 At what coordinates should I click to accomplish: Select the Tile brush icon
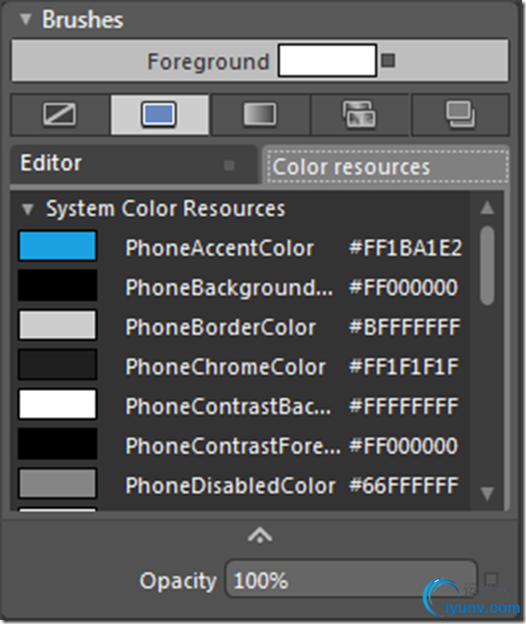tap(359, 115)
